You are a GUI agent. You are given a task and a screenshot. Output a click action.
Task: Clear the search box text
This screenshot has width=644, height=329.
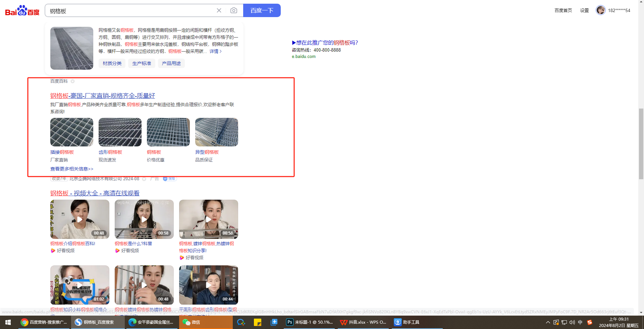pos(219,10)
